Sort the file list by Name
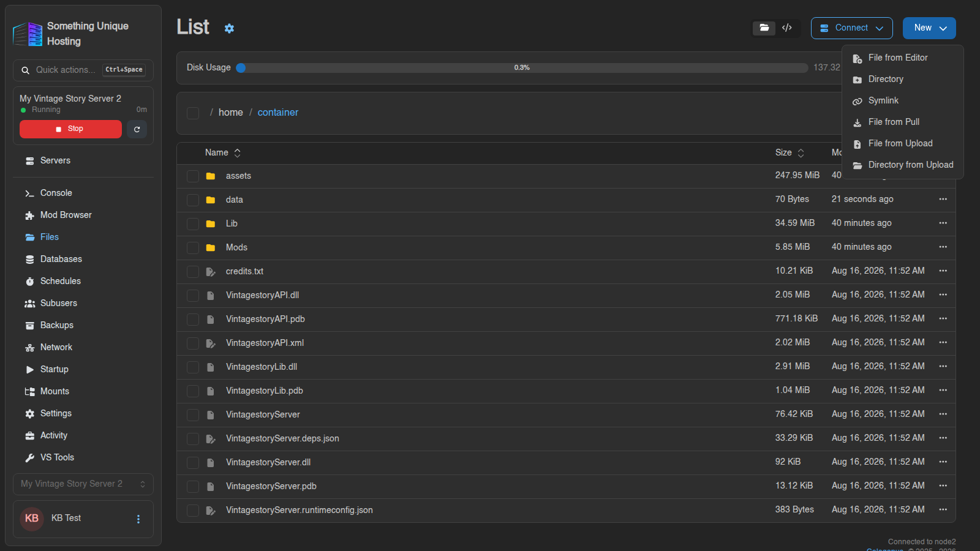 click(223, 153)
